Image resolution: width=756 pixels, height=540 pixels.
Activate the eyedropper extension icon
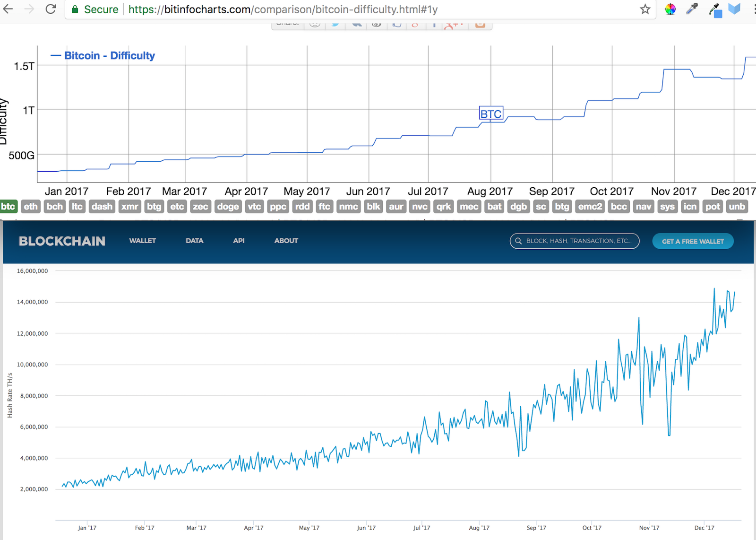pos(692,9)
